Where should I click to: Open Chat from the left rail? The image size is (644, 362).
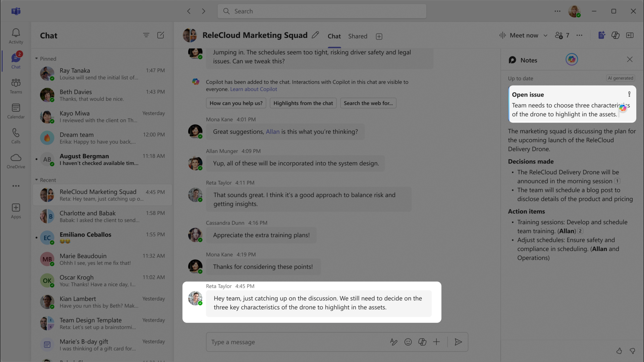[x=16, y=61]
